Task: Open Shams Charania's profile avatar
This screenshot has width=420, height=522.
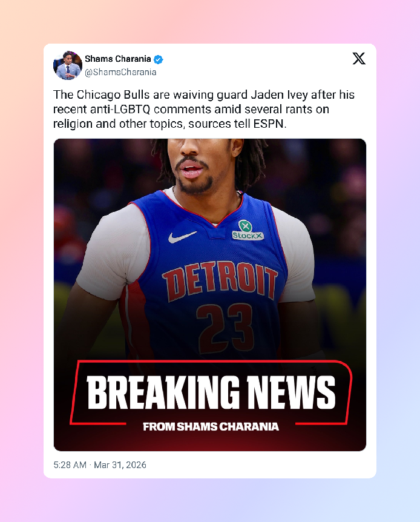Action: click(x=68, y=65)
